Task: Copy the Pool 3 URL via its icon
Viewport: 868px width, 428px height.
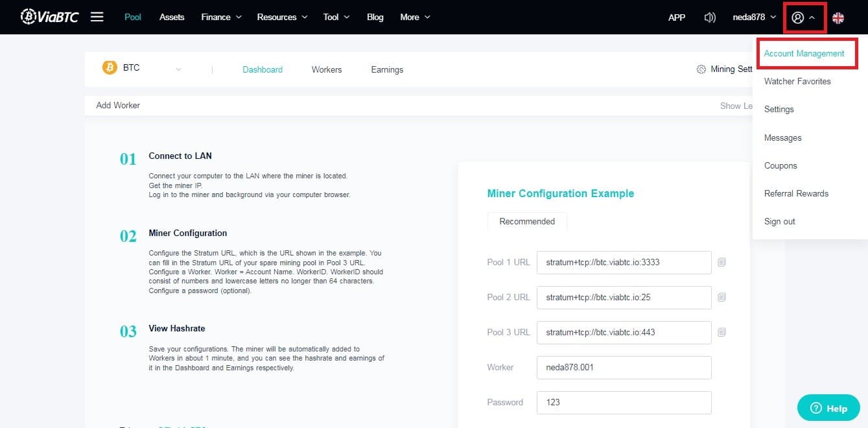Action: pyautogui.click(x=721, y=332)
